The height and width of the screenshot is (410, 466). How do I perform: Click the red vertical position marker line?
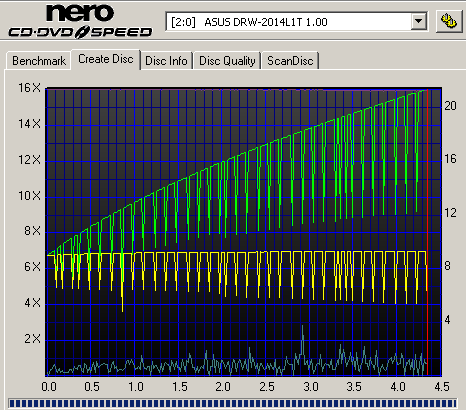pos(428,233)
